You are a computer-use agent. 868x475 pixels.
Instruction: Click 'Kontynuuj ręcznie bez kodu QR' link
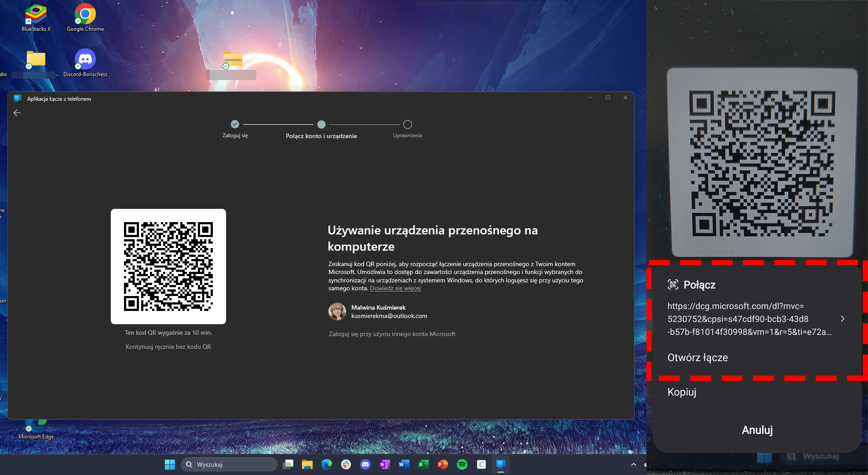[x=168, y=347]
